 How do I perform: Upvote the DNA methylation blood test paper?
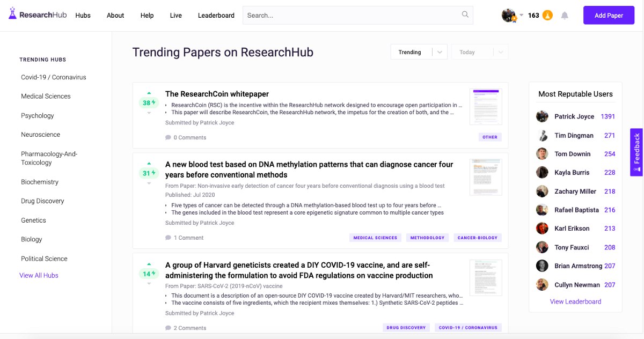tap(149, 164)
